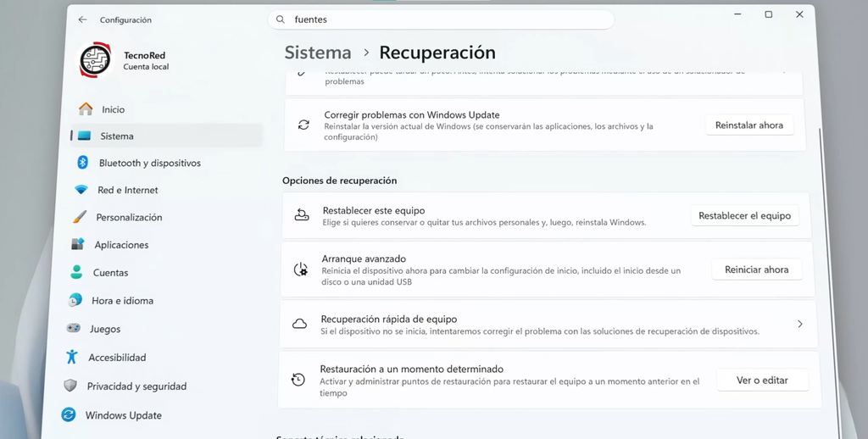This screenshot has height=439, width=868.
Task: Click the Privacidad y seguridad shield icon
Action: tap(70, 386)
